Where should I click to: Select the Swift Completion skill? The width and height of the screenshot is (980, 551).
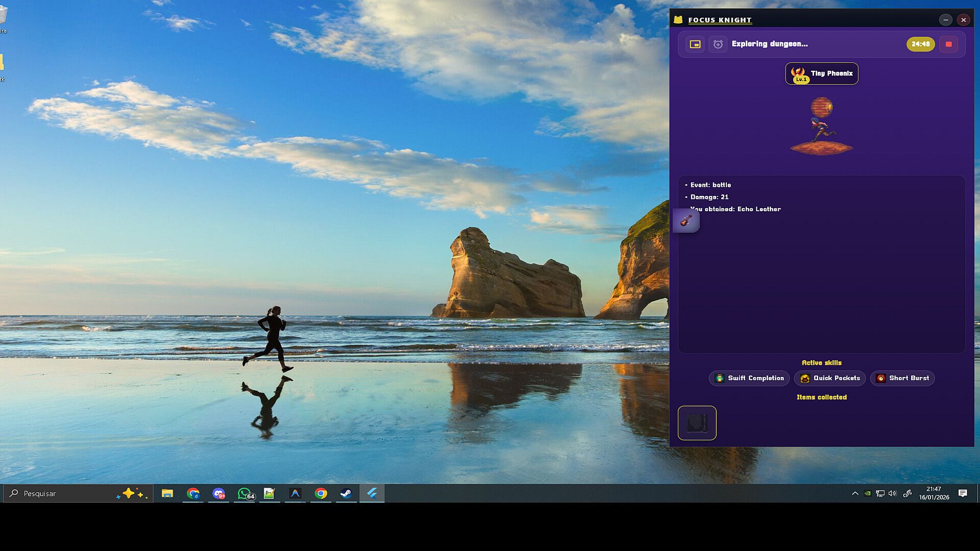[x=749, y=378]
